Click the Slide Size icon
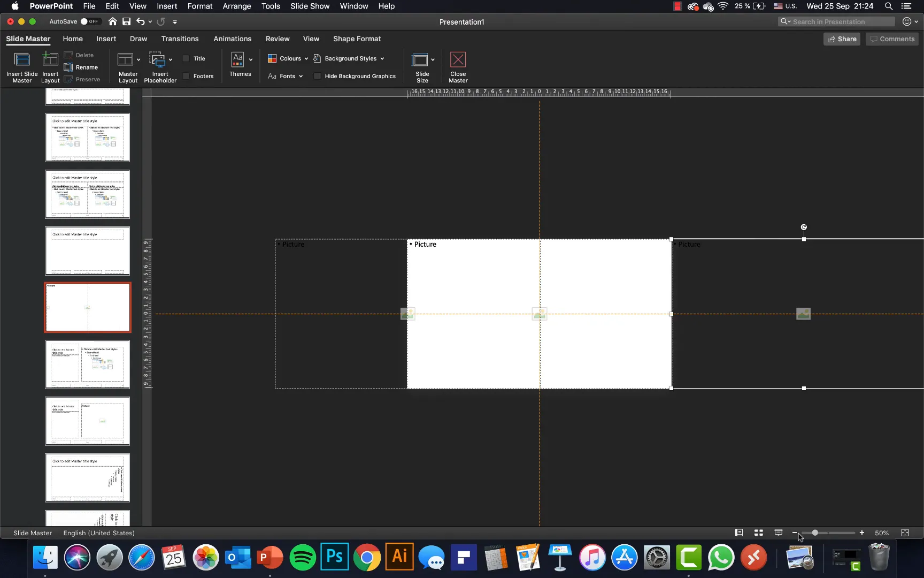Screen dimensions: 924x578 point(420,59)
